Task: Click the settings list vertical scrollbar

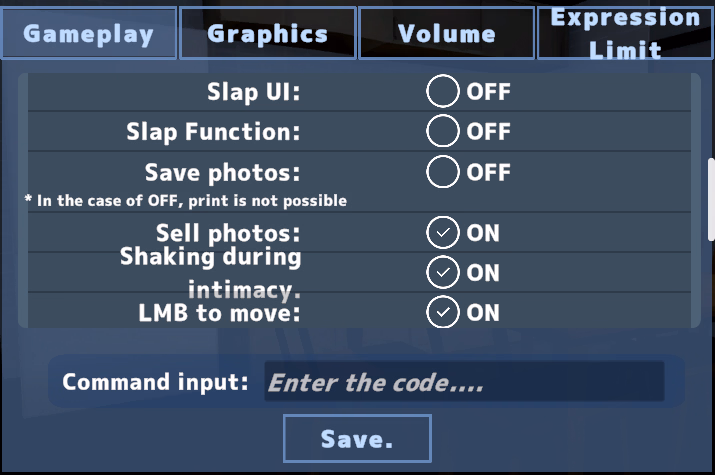Action: [x=711, y=199]
